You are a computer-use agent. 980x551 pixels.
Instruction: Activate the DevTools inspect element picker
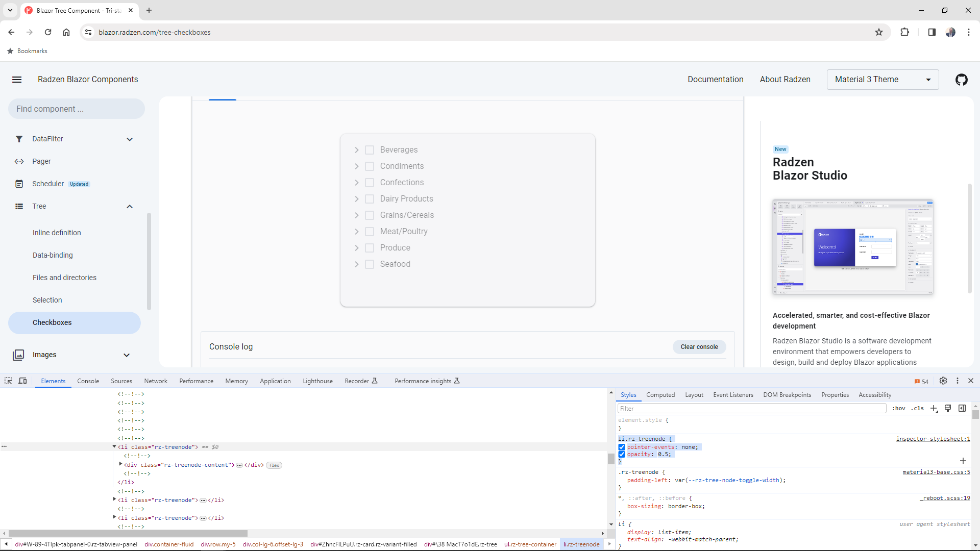tap(8, 381)
